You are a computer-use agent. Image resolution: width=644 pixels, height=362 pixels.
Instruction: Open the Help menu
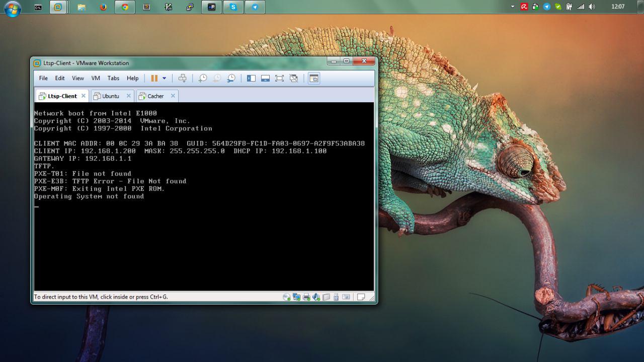pyautogui.click(x=132, y=78)
